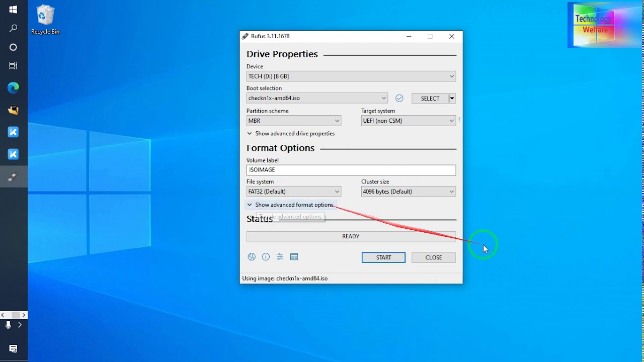The width and height of the screenshot is (644, 362).
Task: Open the yellow folder app on taskbar
Action: tap(14, 110)
